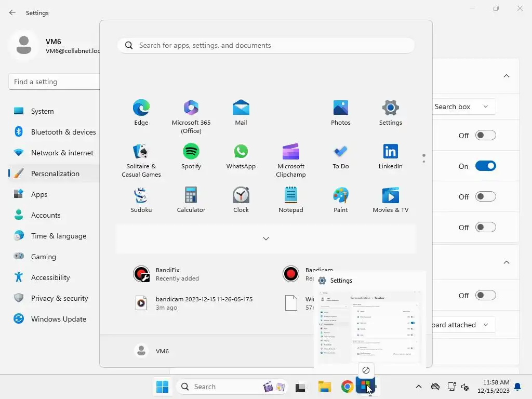Open Google Chrome from taskbar
532x399 pixels.
(x=347, y=387)
